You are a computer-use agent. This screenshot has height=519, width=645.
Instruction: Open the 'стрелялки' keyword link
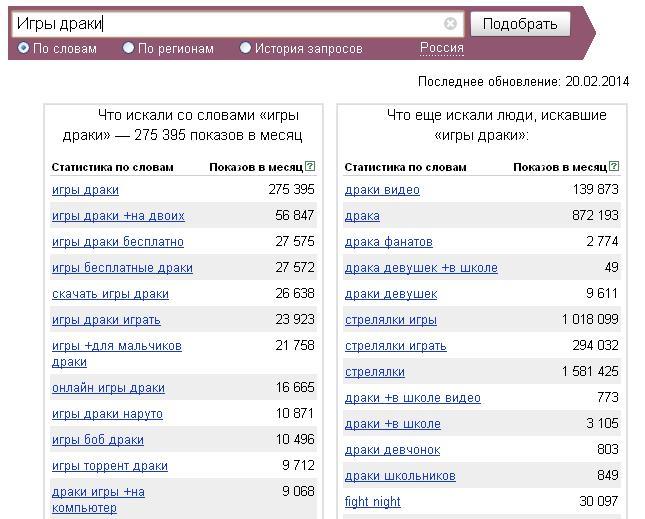[x=375, y=372]
